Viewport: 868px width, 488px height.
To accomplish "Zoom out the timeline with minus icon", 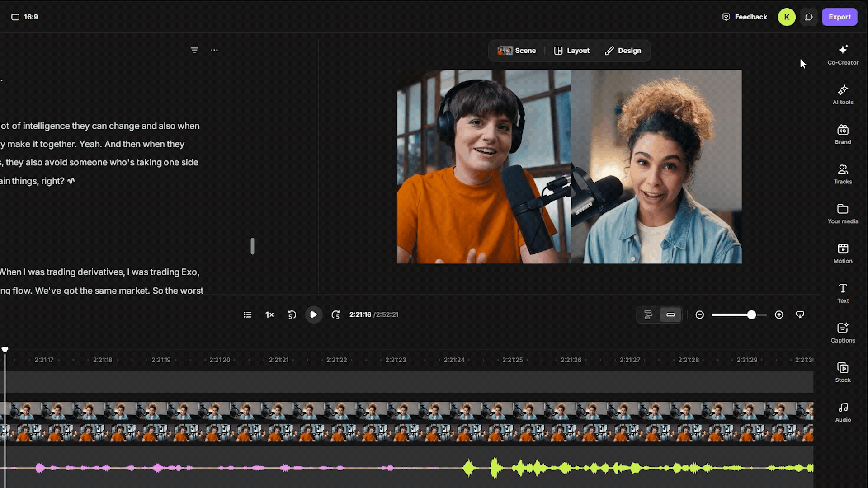I will (699, 315).
